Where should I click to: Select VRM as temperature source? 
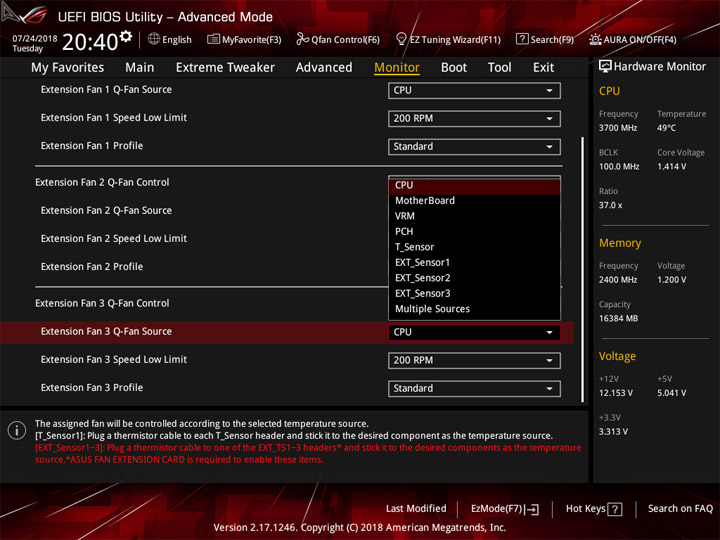[474, 216]
